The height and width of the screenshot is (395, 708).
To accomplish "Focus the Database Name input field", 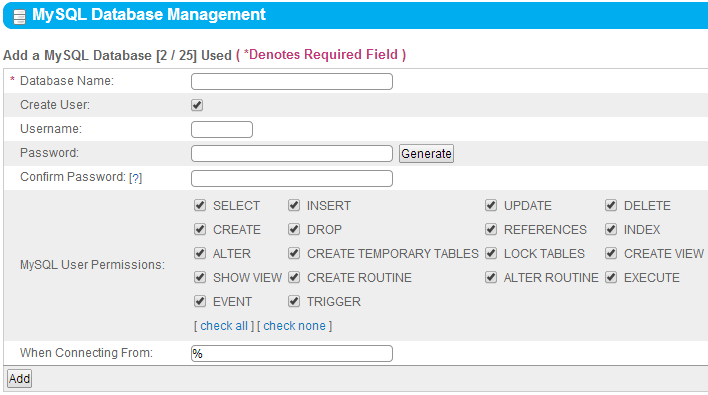I will [x=292, y=82].
